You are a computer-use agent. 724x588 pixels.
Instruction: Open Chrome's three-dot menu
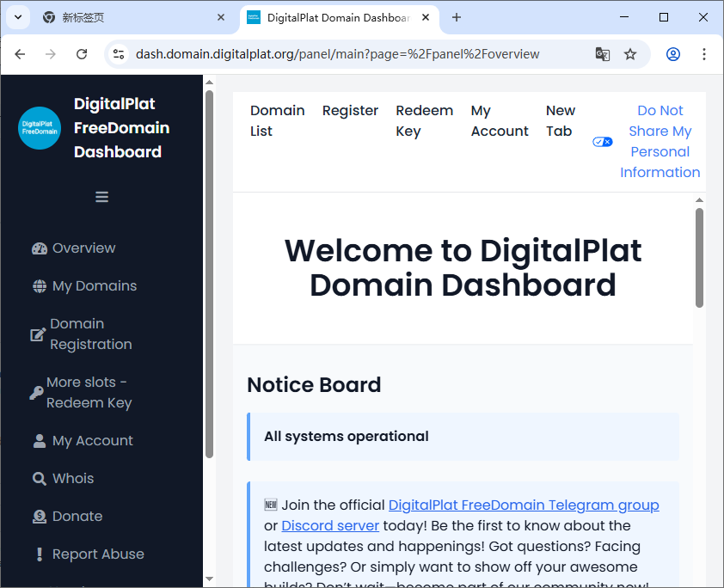pos(704,54)
